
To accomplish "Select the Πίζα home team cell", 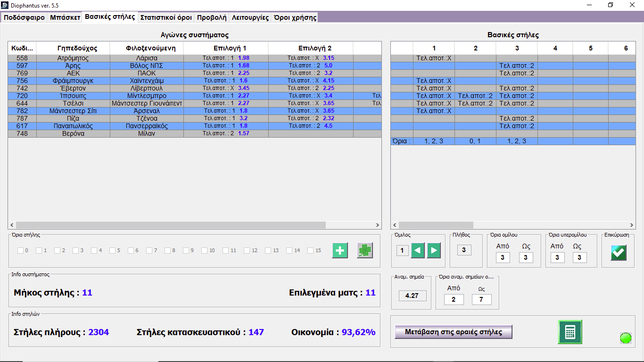I will click(x=74, y=118).
